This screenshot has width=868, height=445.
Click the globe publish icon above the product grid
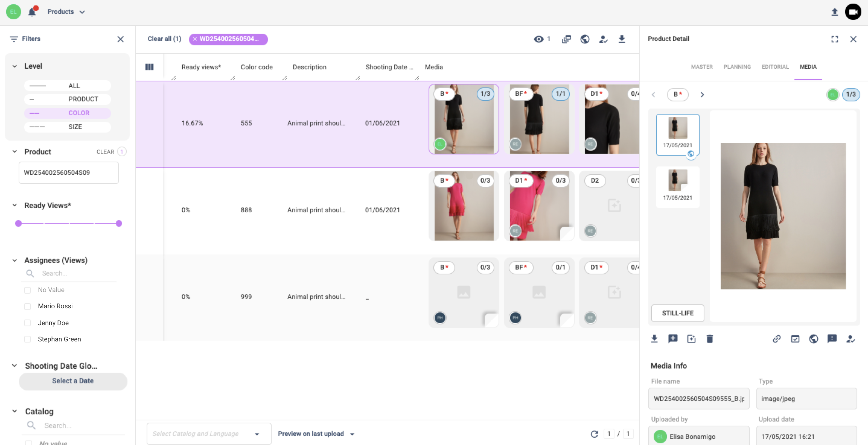point(585,39)
